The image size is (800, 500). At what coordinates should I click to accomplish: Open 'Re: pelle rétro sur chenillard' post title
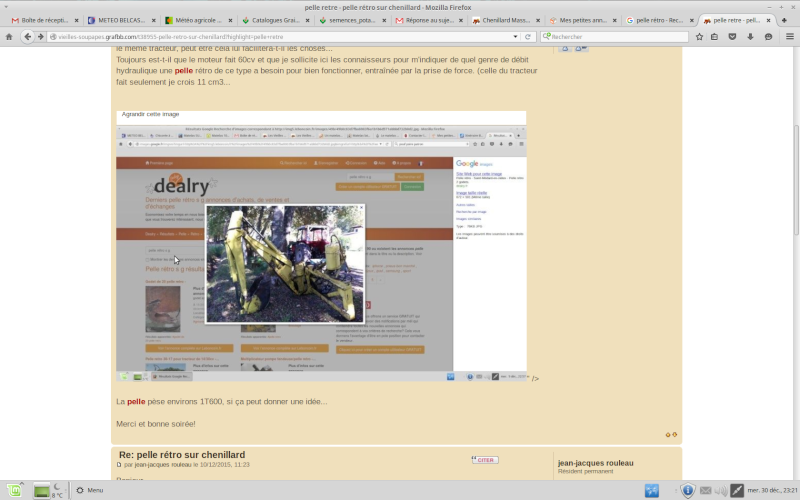pos(182,455)
